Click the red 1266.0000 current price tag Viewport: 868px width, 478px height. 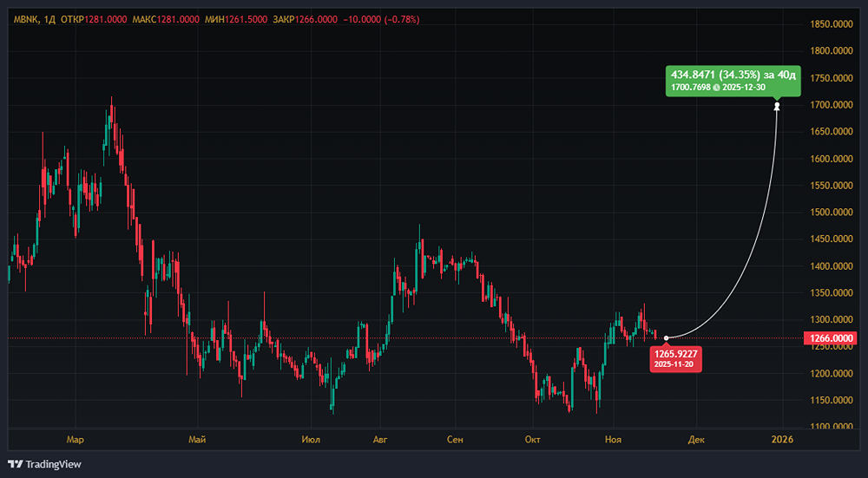(830, 338)
